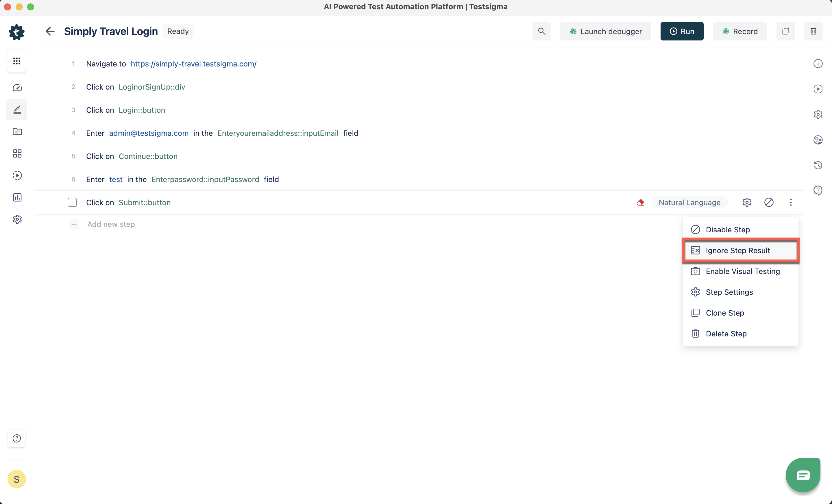Viewport: 832px width, 504px height.
Task: Click the red eraser icon on step 7
Action: coord(640,203)
